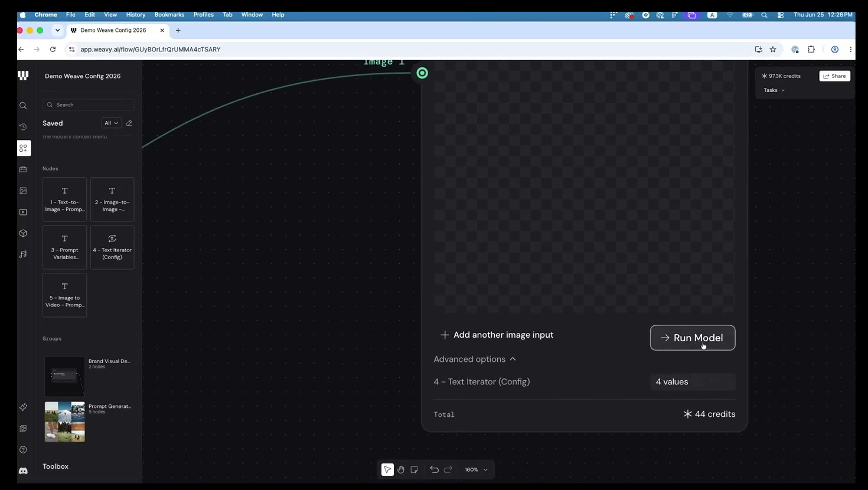This screenshot has height=490, width=868.
Task: Select the saved nodes icon in sidebar
Action: click(23, 148)
